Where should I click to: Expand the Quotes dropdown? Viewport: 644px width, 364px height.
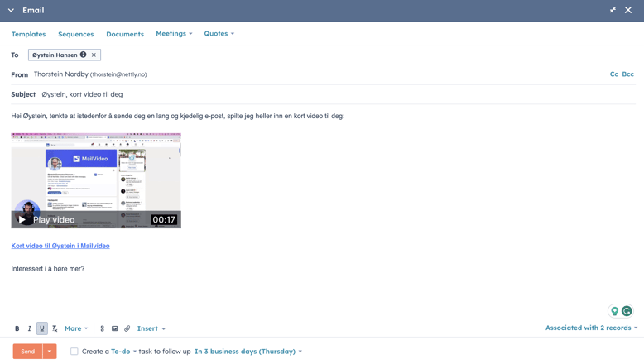coord(219,34)
